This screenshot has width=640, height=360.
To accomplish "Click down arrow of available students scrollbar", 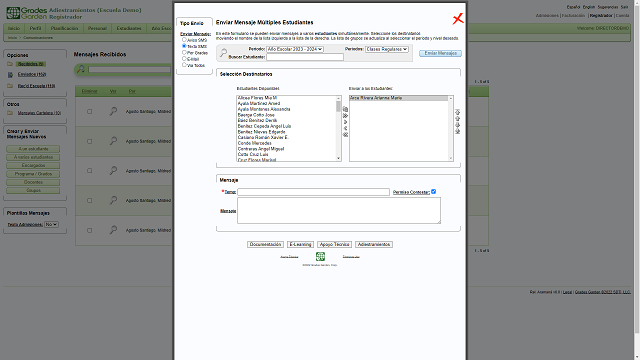I will click(x=338, y=158).
